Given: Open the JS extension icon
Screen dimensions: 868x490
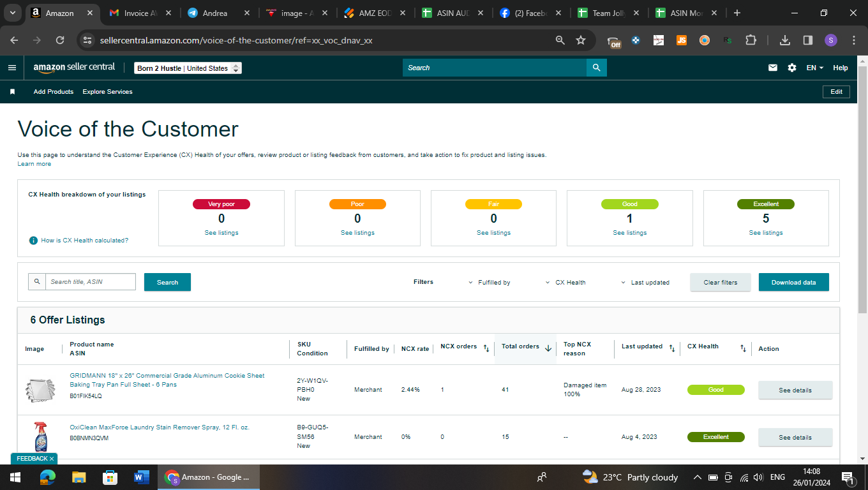Looking at the screenshot, I should click(682, 40).
